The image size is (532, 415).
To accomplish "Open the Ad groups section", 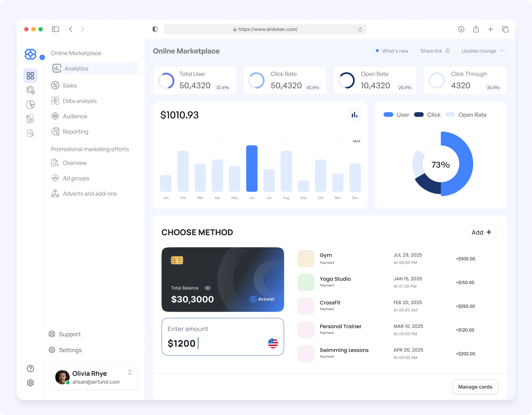I will 76,178.
